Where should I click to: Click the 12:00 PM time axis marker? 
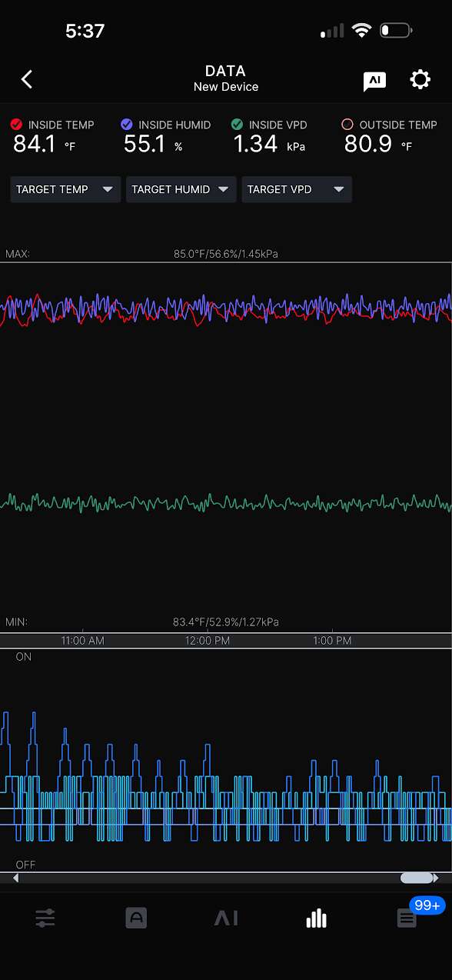coord(208,640)
